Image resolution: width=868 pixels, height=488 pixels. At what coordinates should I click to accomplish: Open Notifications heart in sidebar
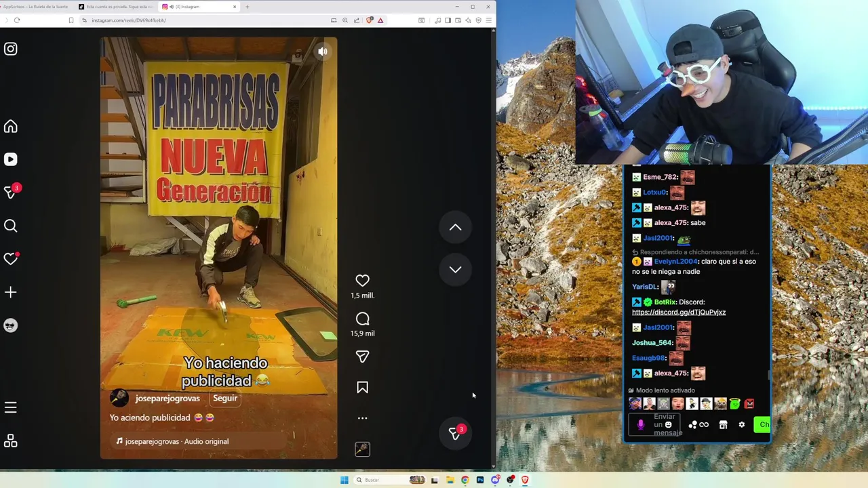pos(11,259)
